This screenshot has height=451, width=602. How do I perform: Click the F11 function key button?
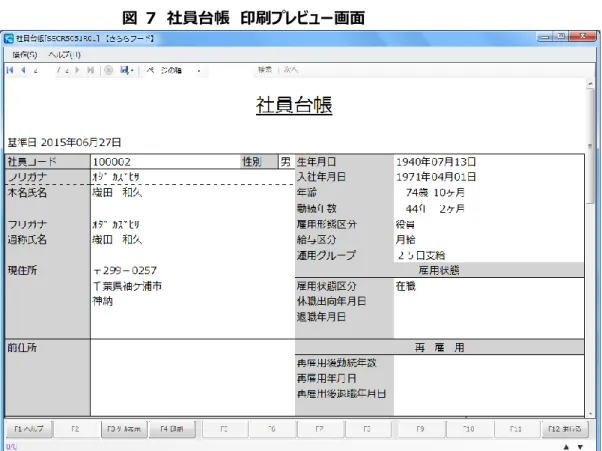pyautogui.click(x=516, y=429)
